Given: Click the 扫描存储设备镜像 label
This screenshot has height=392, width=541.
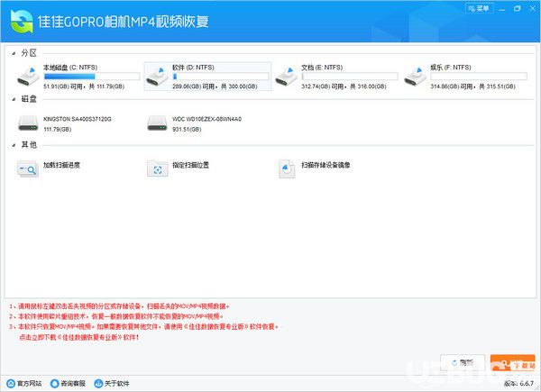Looking at the screenshot, I should 326,165.
